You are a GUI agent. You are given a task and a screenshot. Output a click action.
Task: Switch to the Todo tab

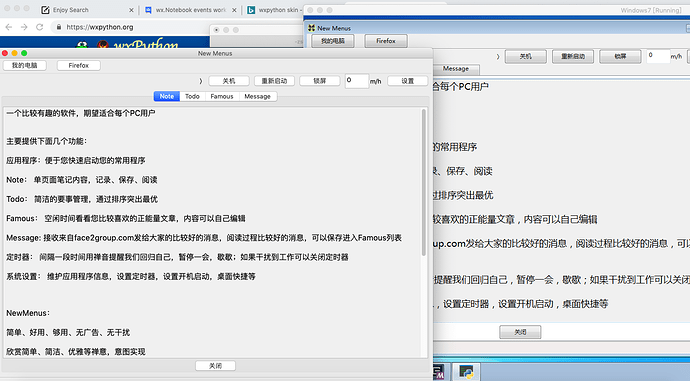(192, 96)
